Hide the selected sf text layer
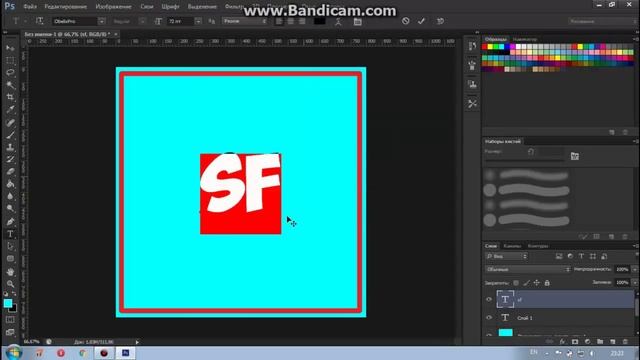 pyautogui.click(x=489, y=299)
